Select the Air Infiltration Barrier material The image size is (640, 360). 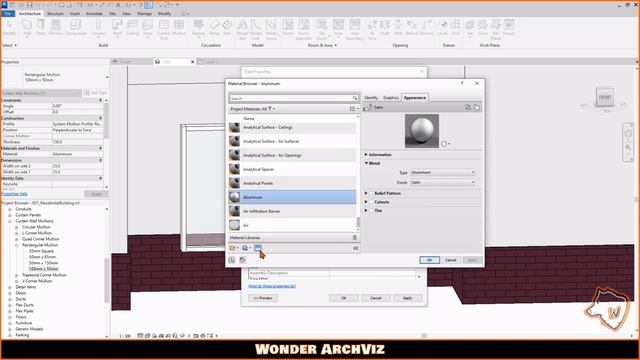[292, 211]
